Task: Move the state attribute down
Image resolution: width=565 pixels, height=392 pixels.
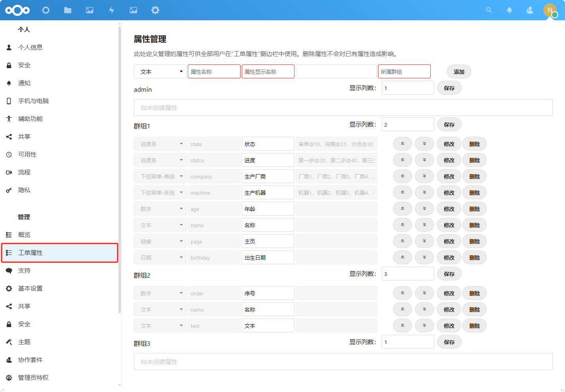Action: [424, 144]
